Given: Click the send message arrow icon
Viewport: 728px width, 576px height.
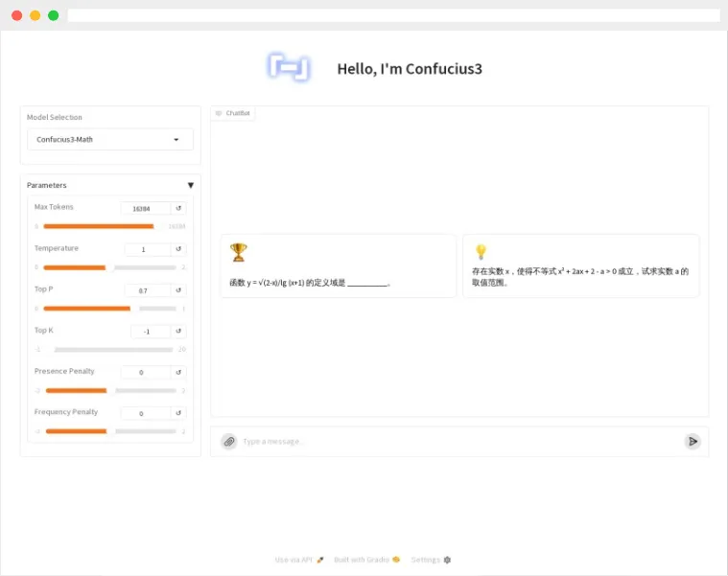Looking at the screenshot, I should (693, 442).
